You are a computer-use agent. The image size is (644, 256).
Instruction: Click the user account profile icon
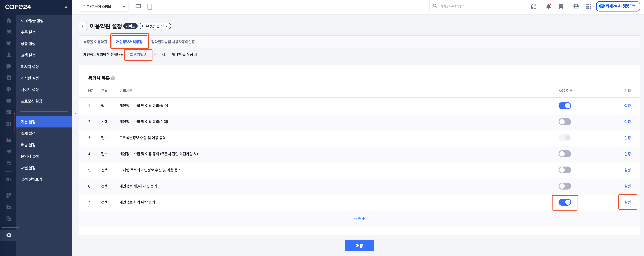point(576,6)
